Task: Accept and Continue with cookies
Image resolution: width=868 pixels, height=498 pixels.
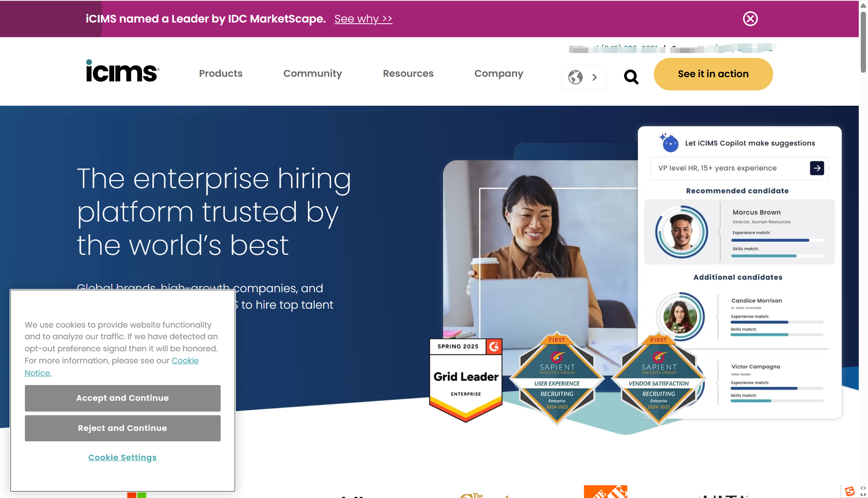Action: click(123, 398)
